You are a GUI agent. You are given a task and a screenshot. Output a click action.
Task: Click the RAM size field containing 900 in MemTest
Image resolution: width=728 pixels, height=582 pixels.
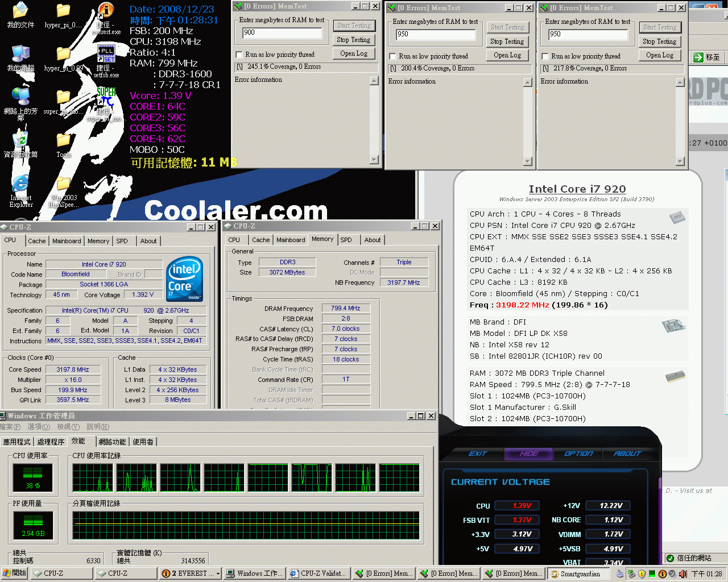coord(282,32)
